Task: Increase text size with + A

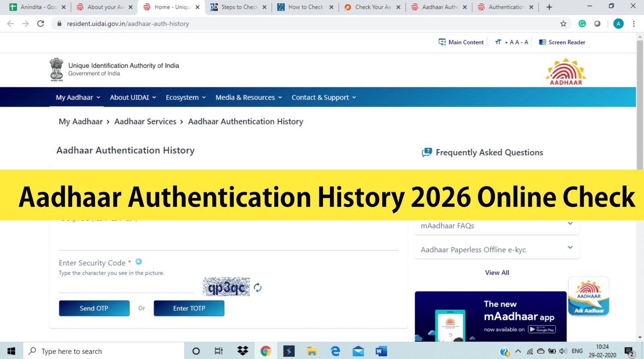Action: (509, 42)
